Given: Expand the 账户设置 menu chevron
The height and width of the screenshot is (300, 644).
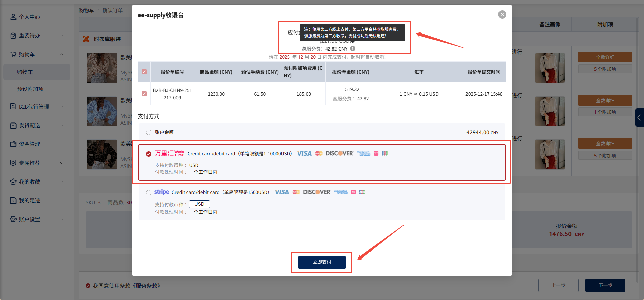Looking at the screenshot, I should pos(62,219).
